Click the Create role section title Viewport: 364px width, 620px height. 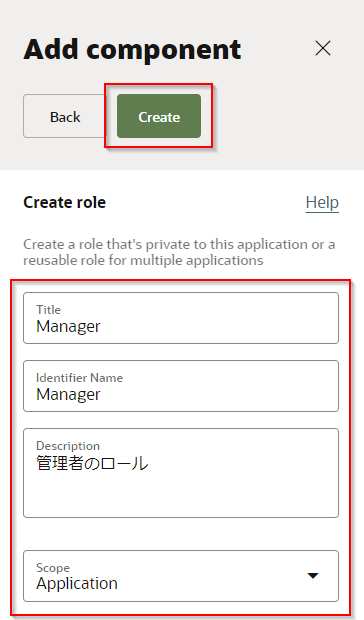tap(64, 202)
